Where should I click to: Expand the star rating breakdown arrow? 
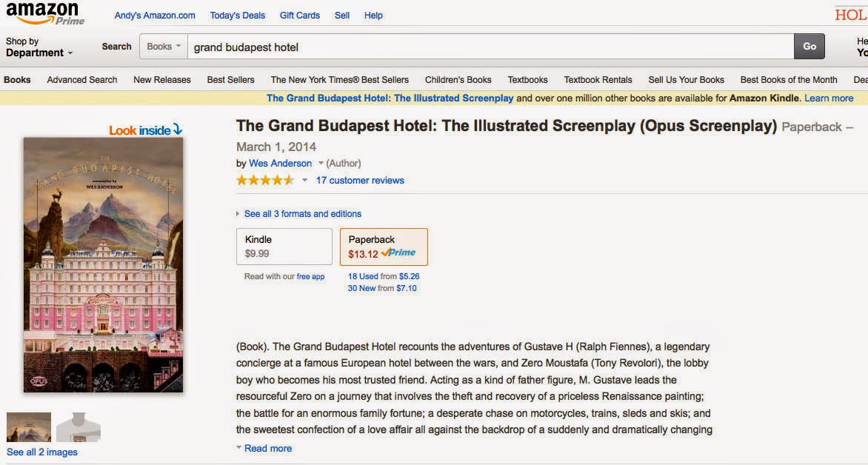304,180
